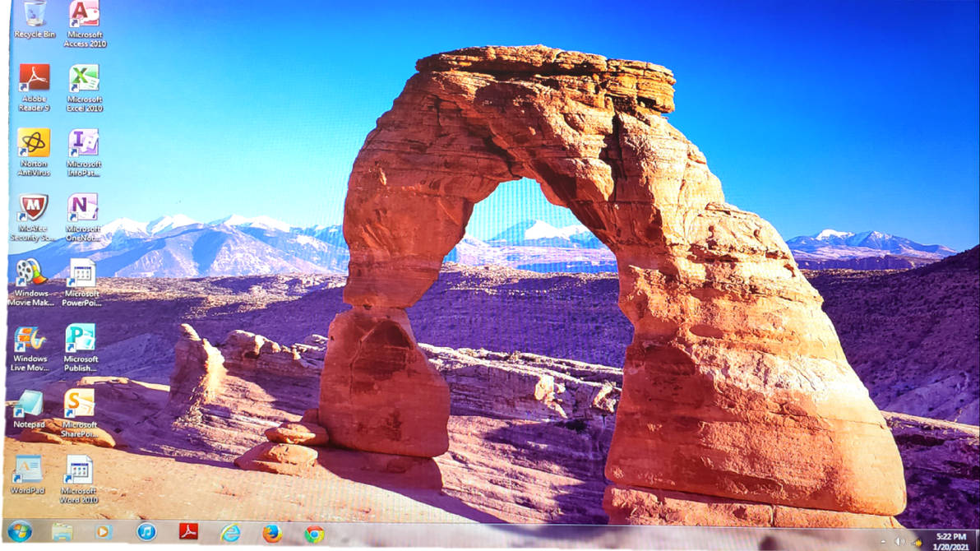Open Adobe Reader from the taskbar
Viewport: 980px width, 551px height.
[x=188, y=532]
